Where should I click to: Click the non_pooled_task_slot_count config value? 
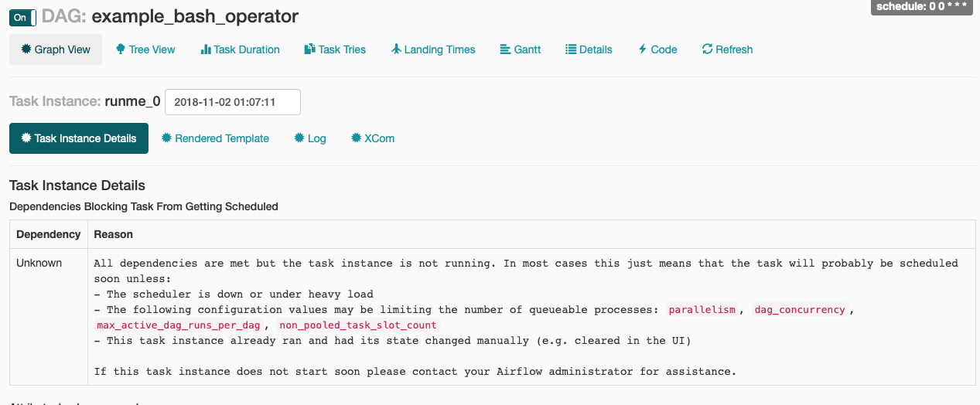tap(358, 325)
